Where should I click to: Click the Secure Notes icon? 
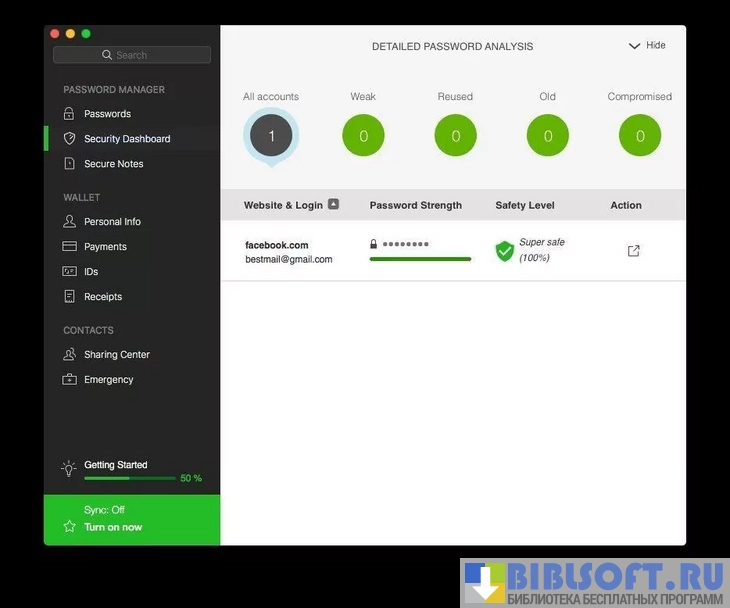pos(69,164)
